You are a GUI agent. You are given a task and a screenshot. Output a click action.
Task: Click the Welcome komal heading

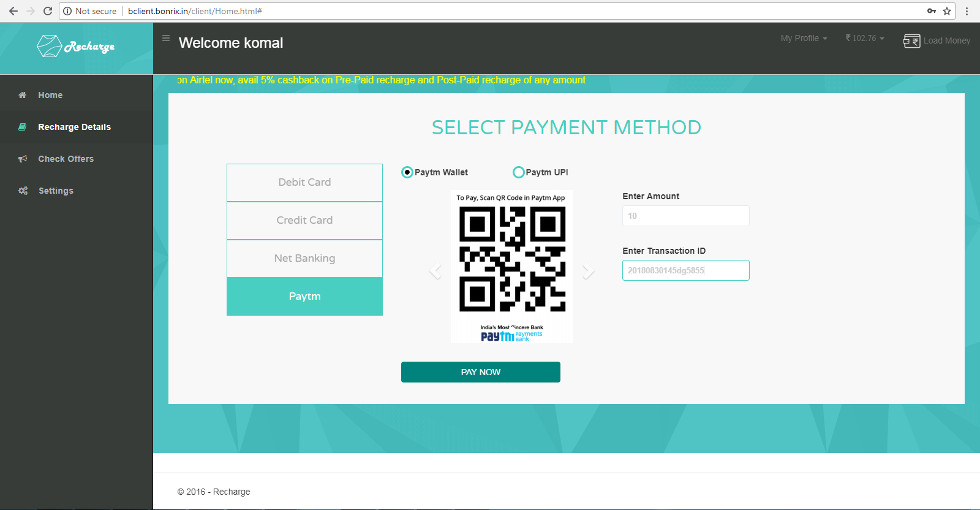pyautogui.click(x=231, y=43)
